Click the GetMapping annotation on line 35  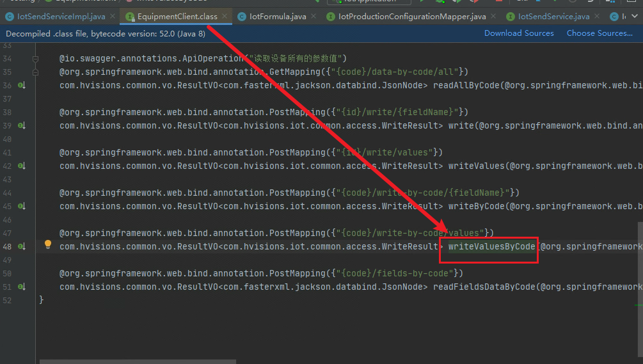[190, 72]
